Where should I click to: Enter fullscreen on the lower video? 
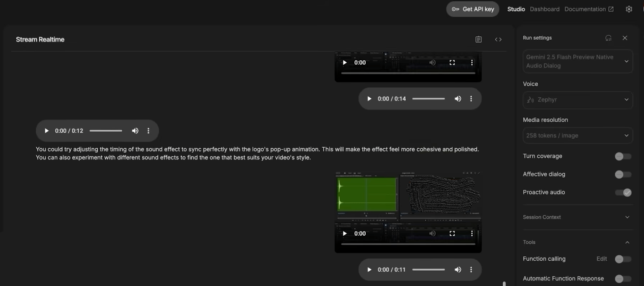coord(452,234)
